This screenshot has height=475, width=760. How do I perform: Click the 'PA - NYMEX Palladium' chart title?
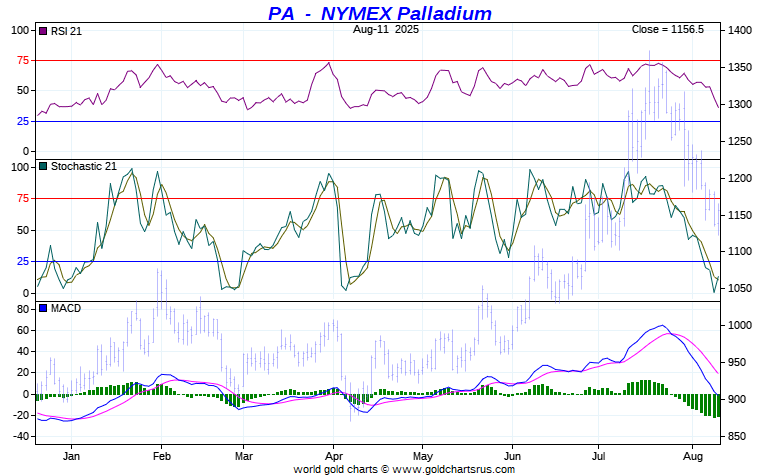point(380,13)
